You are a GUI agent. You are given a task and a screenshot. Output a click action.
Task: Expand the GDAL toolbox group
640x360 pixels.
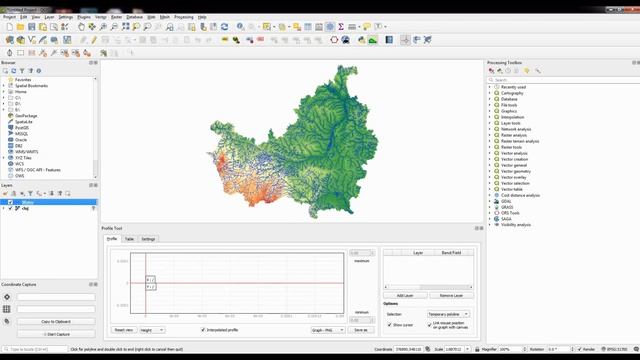pos(490,201)
